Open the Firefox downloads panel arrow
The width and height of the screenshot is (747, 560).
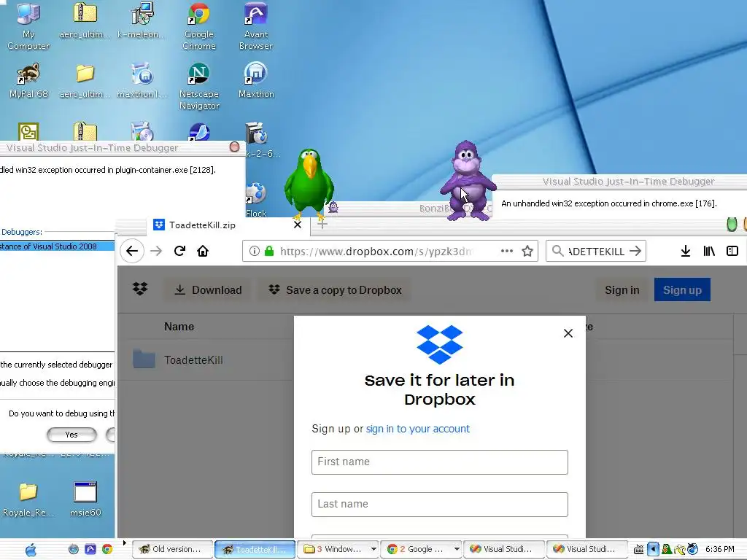[686, 251]
